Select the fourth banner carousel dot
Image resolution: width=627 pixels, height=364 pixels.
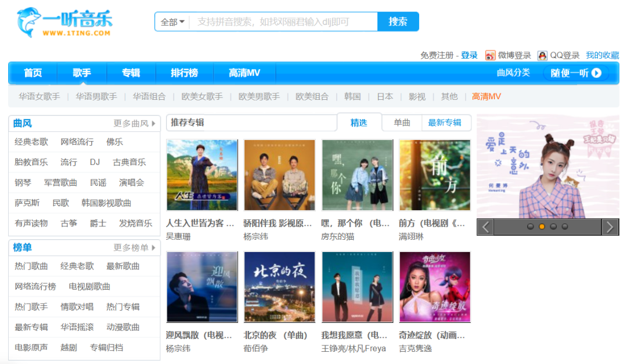tap(565, 226)
